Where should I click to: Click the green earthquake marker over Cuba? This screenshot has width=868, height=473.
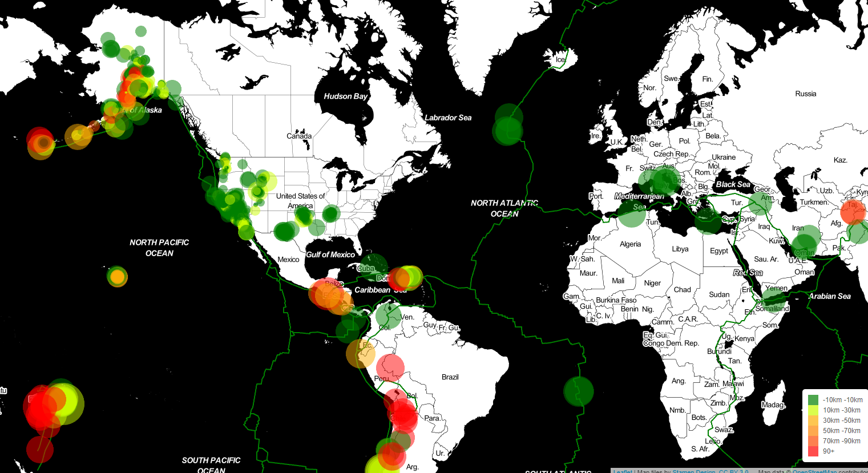point(374,268)
